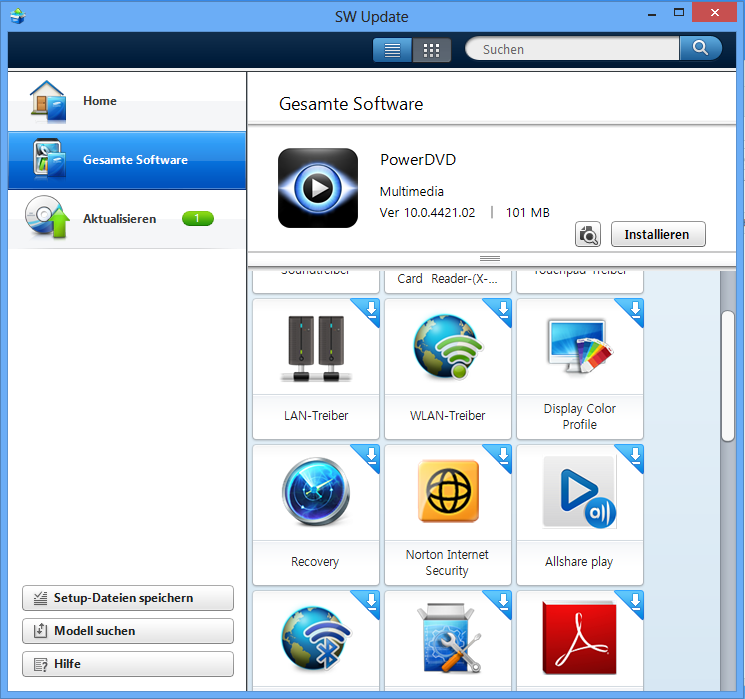745x699 pixels.
Task: Click download arrow on Allshare play tile
Action: pyautogui.click(x=635, y=455)
